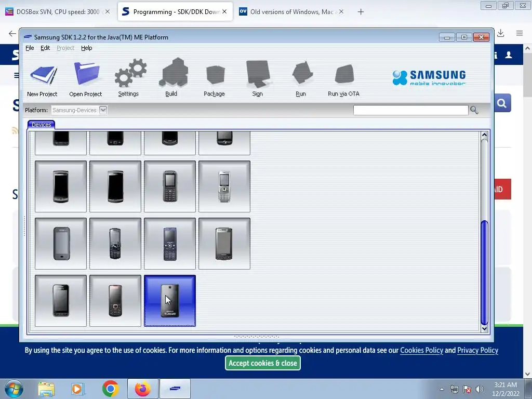
Task: Open the File menu
Action: coord(30,48)
